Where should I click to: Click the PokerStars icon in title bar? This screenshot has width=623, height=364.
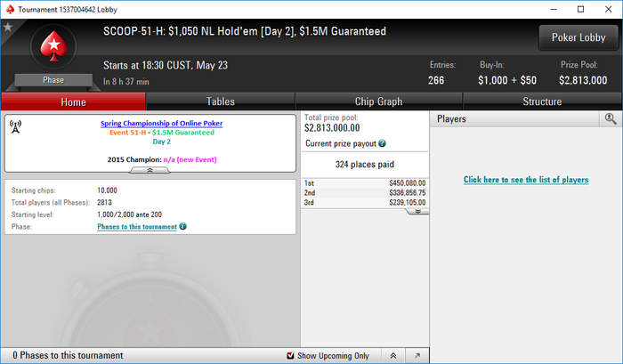click(10, 9)
